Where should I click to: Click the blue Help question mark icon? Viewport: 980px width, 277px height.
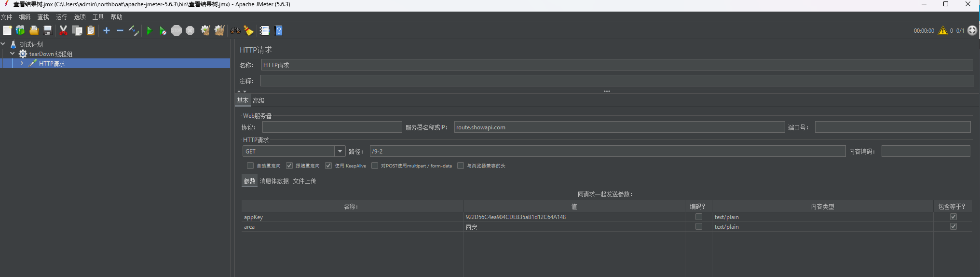pos(279,31)
